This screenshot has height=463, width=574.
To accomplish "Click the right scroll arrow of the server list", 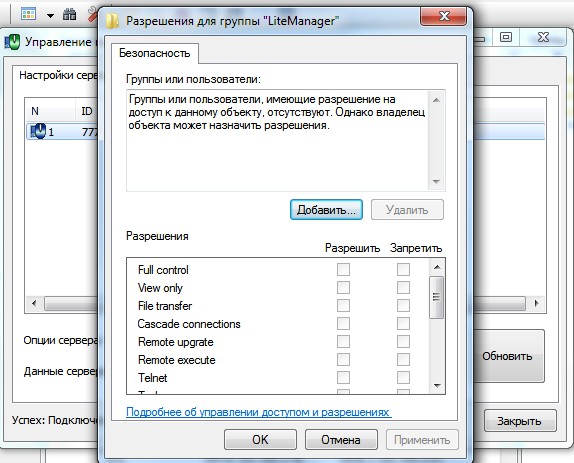I will pyautogui.click(x=536, y=303).
